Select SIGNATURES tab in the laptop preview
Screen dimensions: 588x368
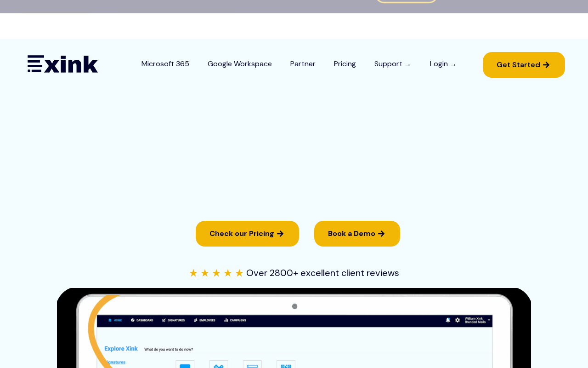174,320
